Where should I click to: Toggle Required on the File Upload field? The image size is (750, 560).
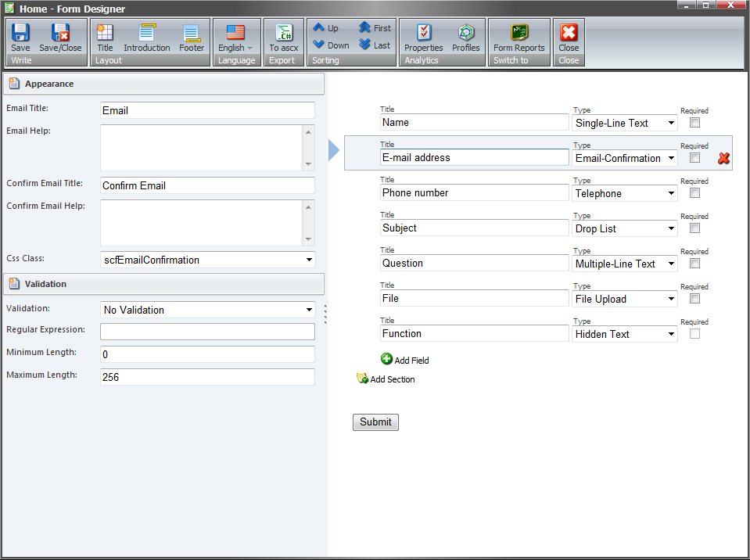694,298
